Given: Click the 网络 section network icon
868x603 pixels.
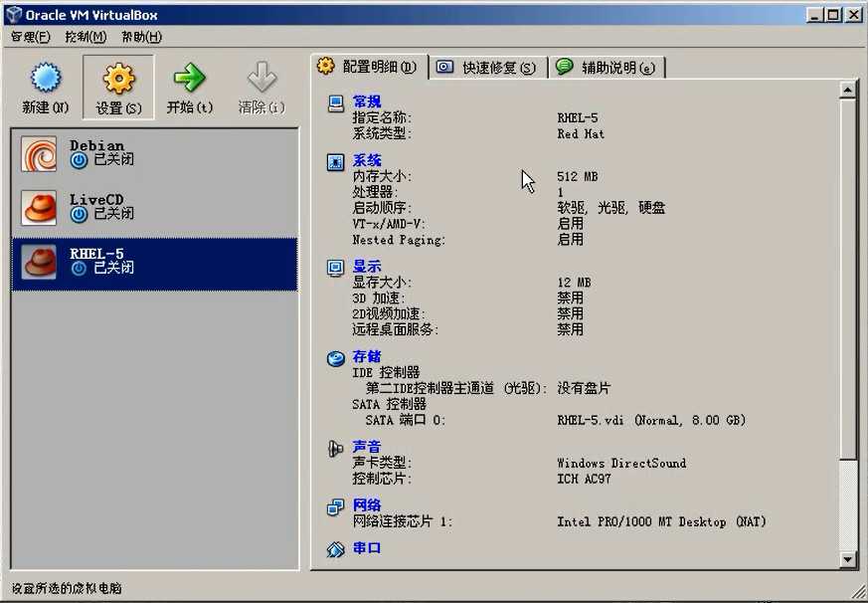Looking at the screenshot, I should (x=335, y=506).
